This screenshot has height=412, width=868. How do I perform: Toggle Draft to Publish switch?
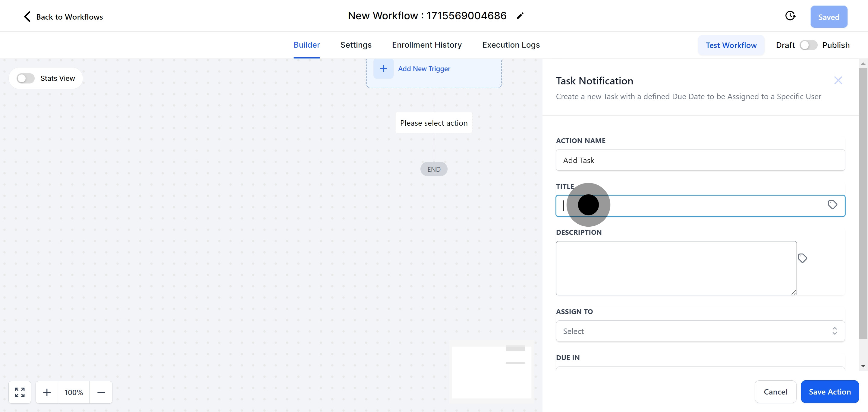click(x=808, y=45)
